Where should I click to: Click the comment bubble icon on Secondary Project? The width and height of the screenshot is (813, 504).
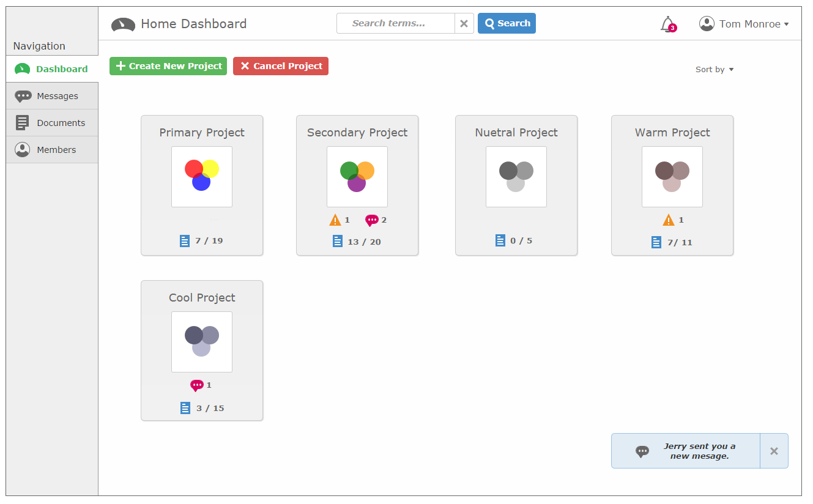pos(371,220)
